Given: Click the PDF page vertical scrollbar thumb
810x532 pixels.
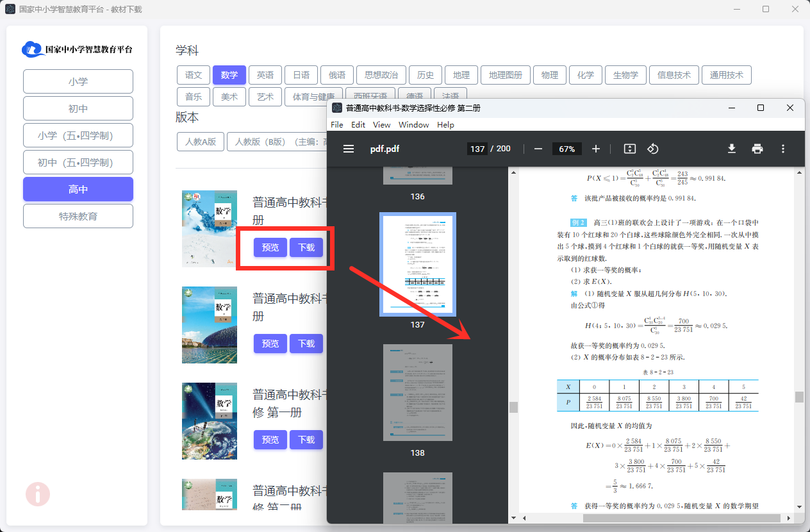Looking at the screenshot, I should click(799, 397).
